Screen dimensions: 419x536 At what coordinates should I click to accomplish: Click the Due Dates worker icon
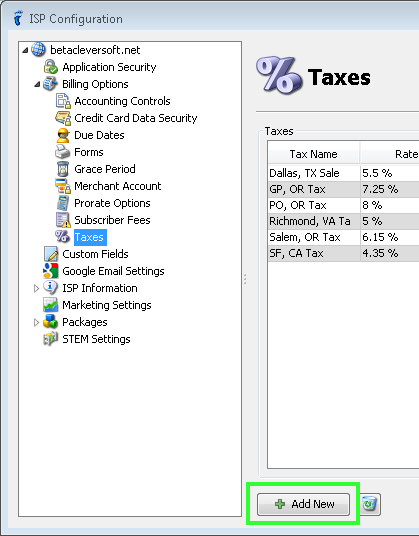(x=63, y=135)
